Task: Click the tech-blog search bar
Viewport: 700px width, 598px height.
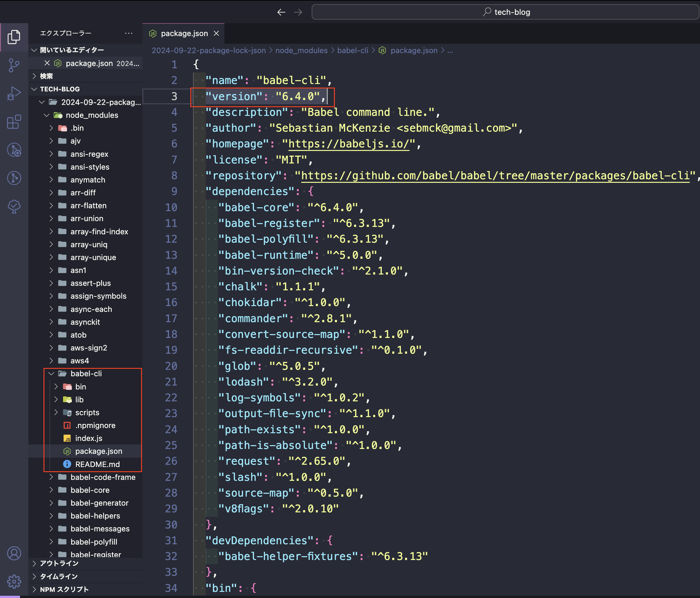Action: click(506, 12)
